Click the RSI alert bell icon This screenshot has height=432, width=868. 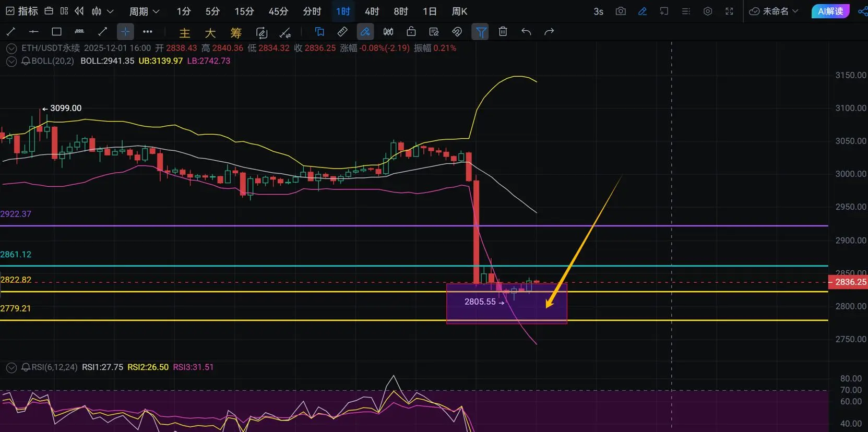(x=26, y=367)
